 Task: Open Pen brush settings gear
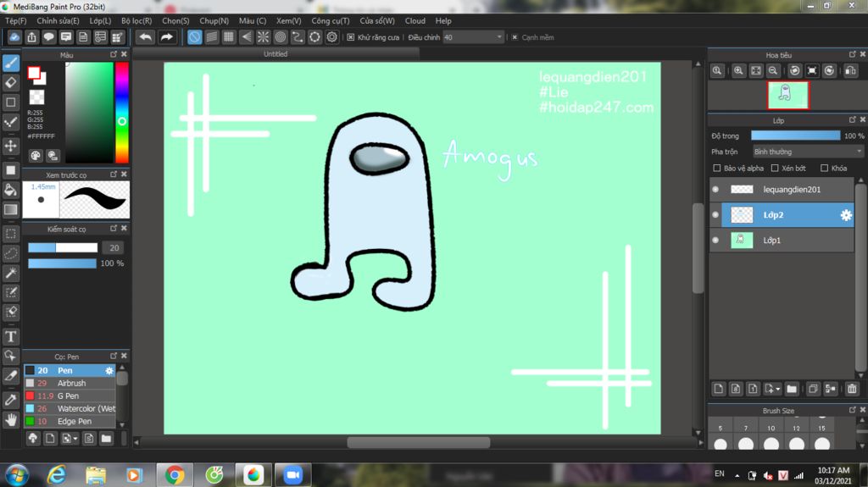pos(109,371)
